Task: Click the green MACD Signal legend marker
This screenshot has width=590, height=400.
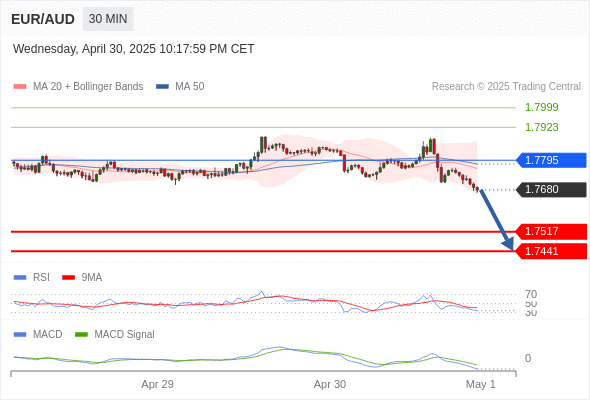Action: [81, 335]
